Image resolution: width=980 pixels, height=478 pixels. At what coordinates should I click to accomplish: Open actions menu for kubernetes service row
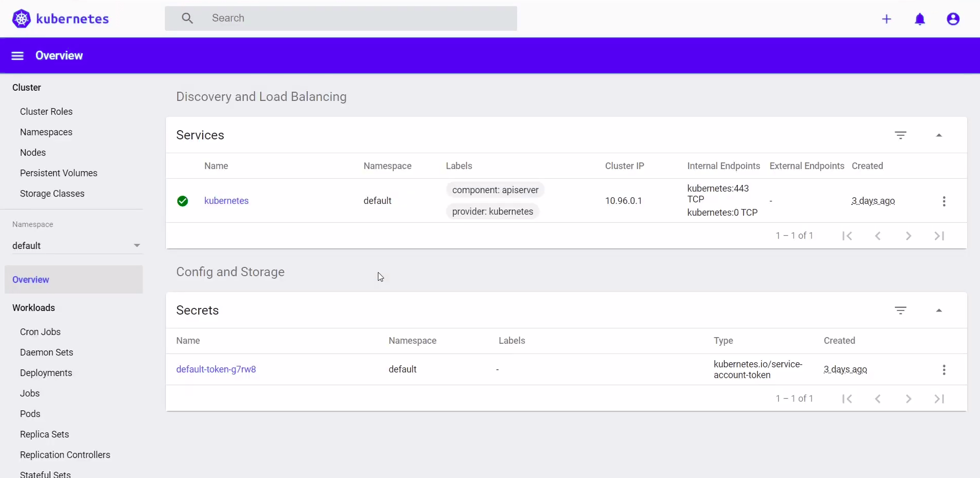coord(944,201)
